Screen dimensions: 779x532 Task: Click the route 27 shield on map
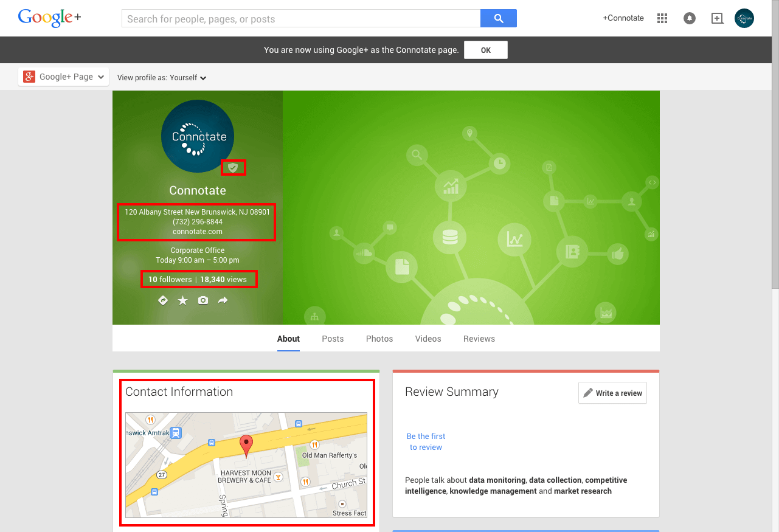162,475
